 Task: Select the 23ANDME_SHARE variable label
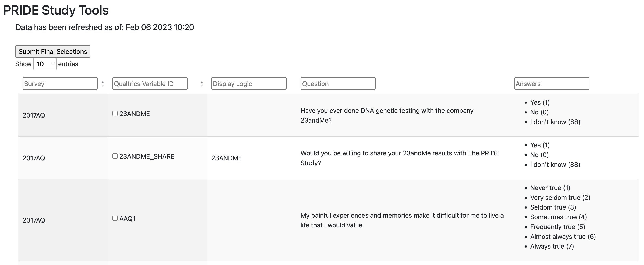[x=147, y=156]
